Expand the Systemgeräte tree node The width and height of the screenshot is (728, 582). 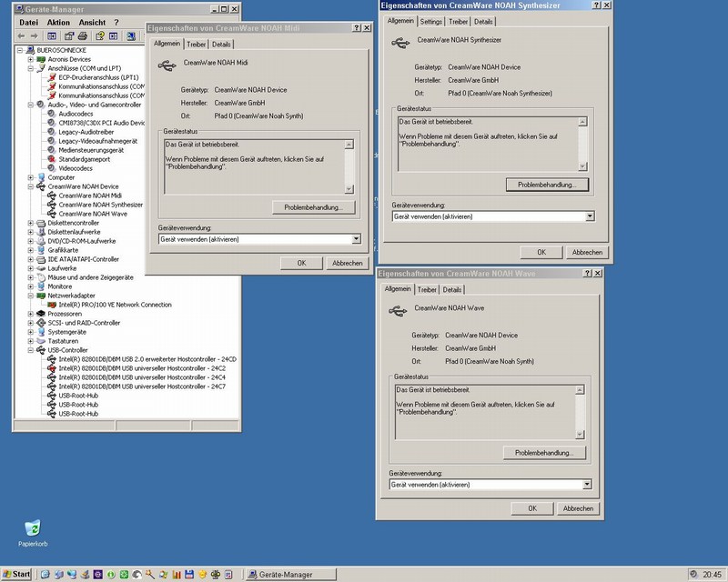tap(30, 332)
